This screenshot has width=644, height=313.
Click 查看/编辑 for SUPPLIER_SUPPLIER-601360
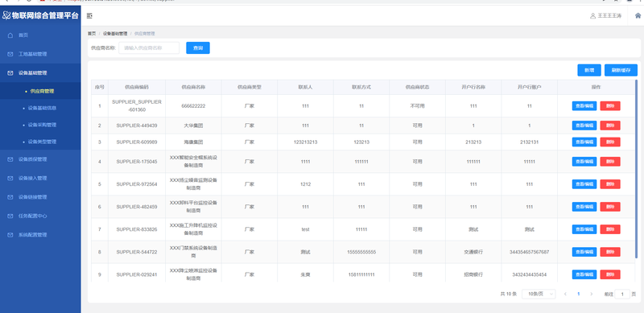tap(584, 106)
